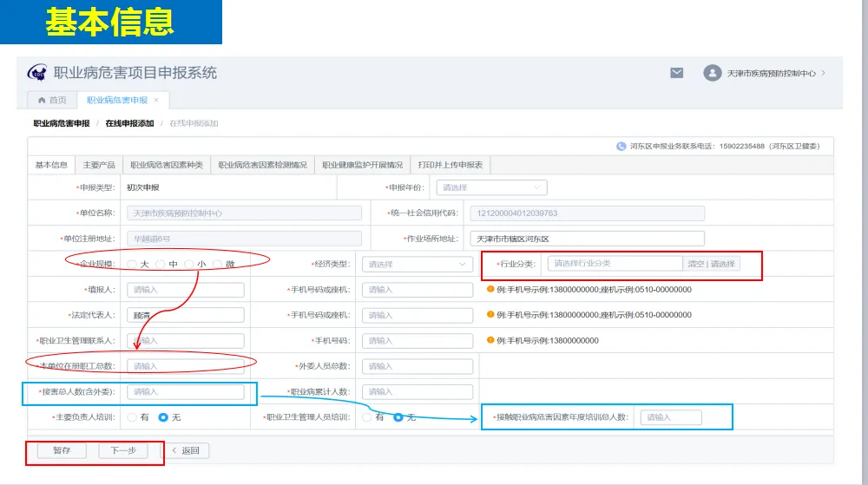Open the 职业病危害因素检测情况 tab
The width and height of the screenshot is (868, 485).
pyautogui.click(x=262, y=165)
